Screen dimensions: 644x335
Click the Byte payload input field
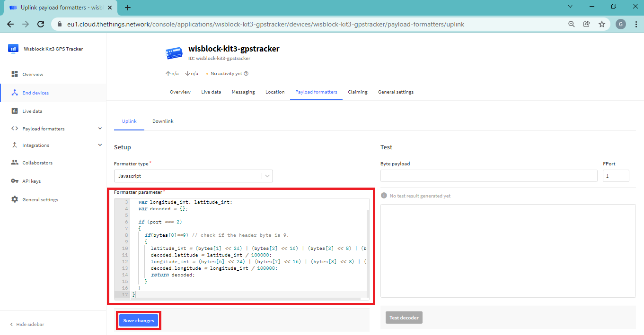[x=488, y=176]
